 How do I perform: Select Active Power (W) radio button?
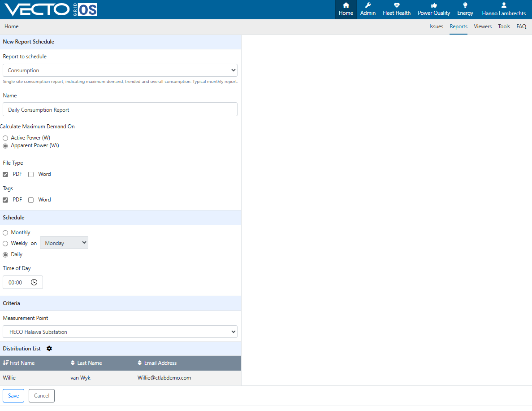(5, 138)
